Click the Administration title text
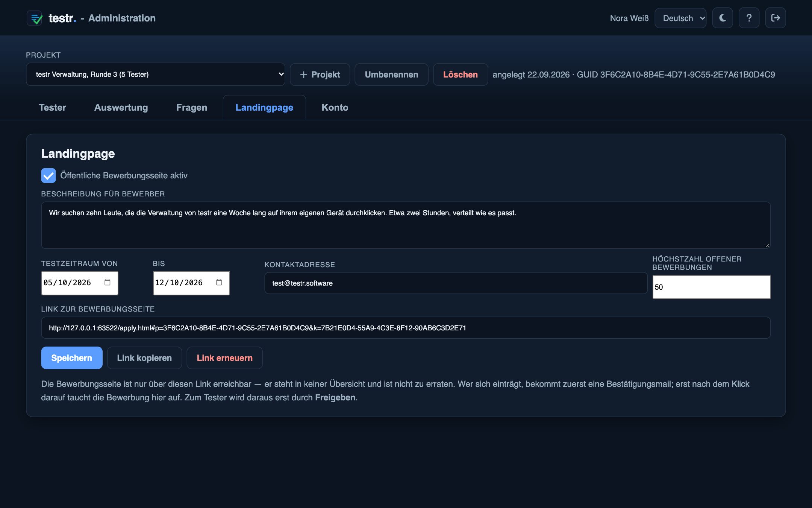Screen dimensions: 812x508 122,18
